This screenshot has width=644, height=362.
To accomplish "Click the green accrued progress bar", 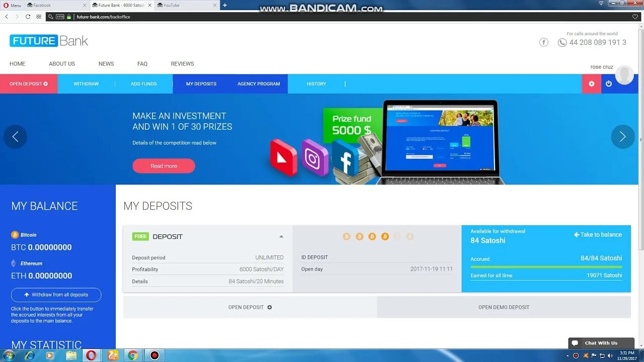I will [546, 267].
